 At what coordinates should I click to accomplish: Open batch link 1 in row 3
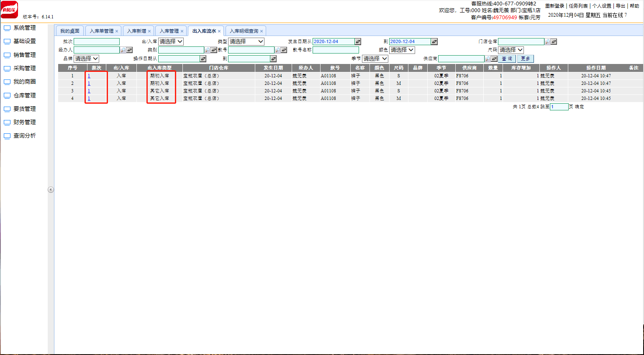(89, 91)
